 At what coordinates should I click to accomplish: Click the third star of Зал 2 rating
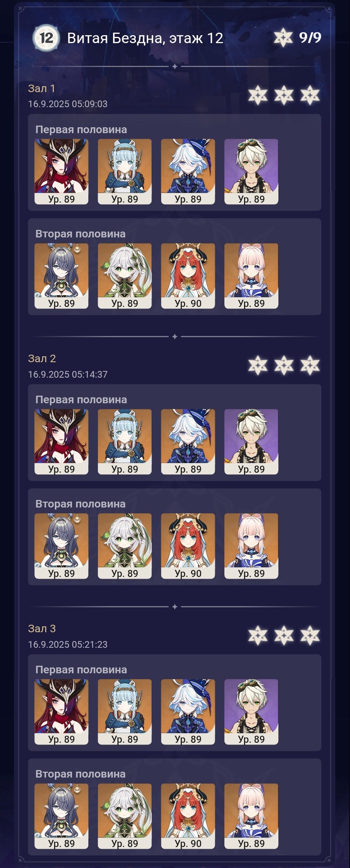[x=310, y=365]
